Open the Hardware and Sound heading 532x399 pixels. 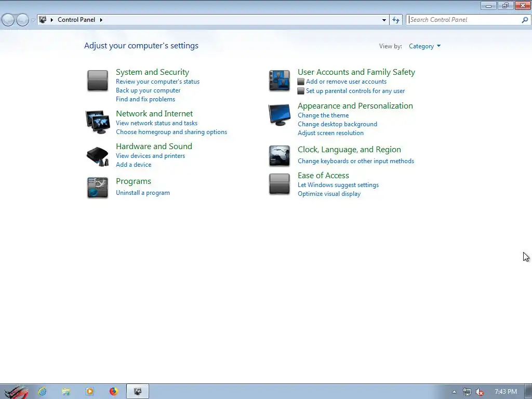pos(154,146)
